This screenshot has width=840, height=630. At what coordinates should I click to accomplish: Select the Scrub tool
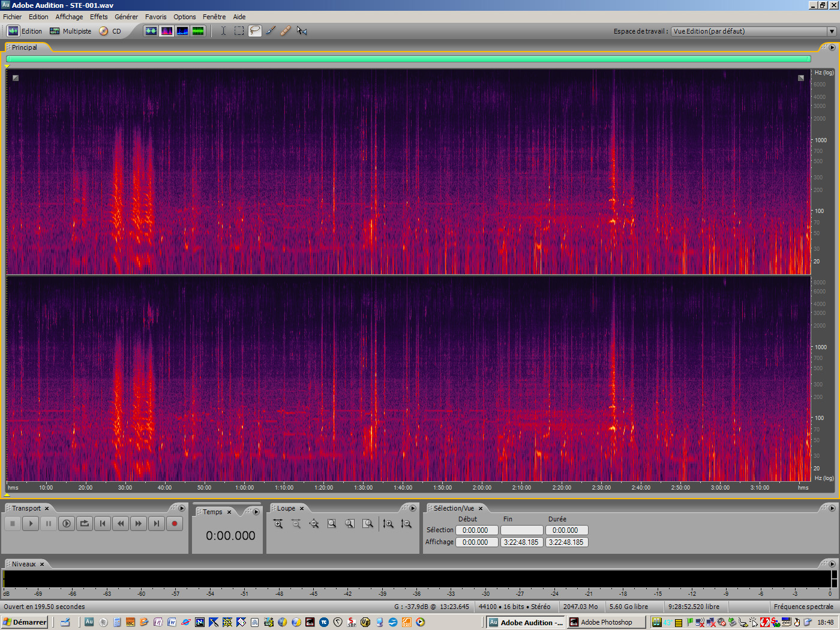coord(302,31)
